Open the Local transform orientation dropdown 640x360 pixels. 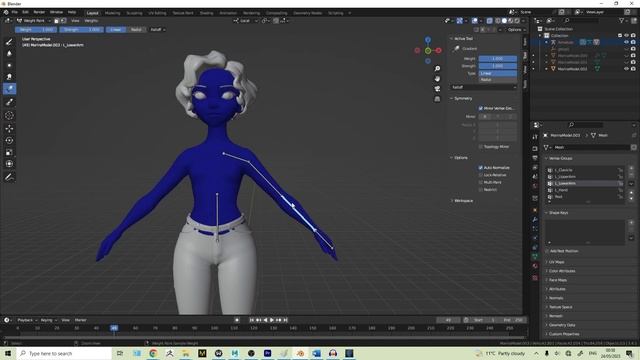click(245, 20)
